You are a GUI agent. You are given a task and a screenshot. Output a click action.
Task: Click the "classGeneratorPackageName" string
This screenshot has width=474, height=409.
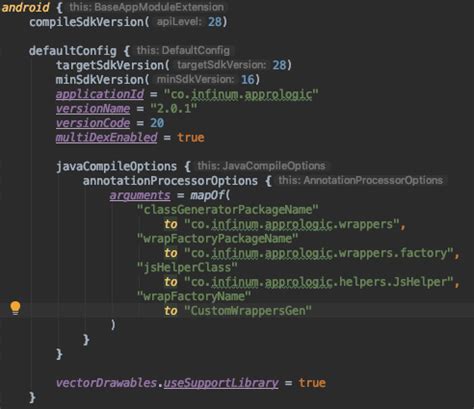coord(228,210)
